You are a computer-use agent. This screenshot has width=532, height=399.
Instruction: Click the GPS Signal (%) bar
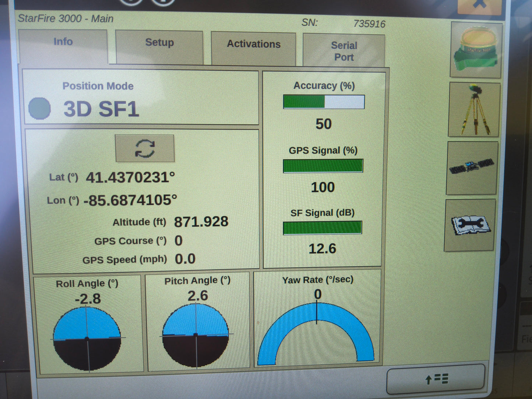(x=323, y=166)
